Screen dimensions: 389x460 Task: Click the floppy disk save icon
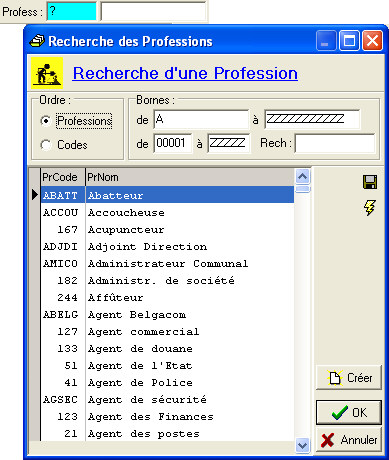tap(370, 182)
